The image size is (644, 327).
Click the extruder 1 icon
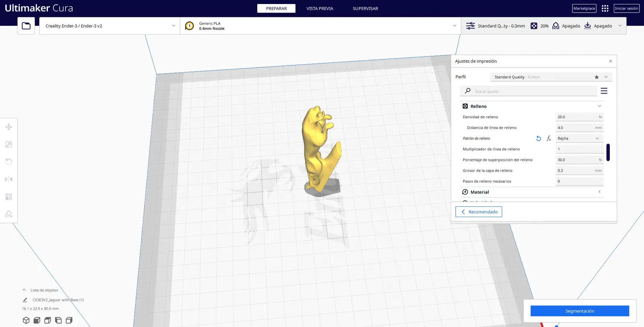pyautogui.click(x=190, y=26)
